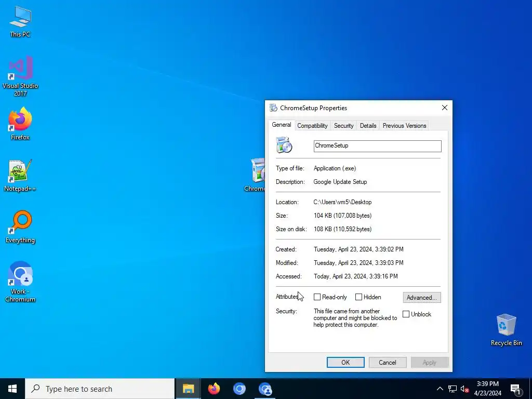The width and height of the screenshot is (532, 399).
Task: Open File Explorer from the taskbar
Action: coord(188,389)
